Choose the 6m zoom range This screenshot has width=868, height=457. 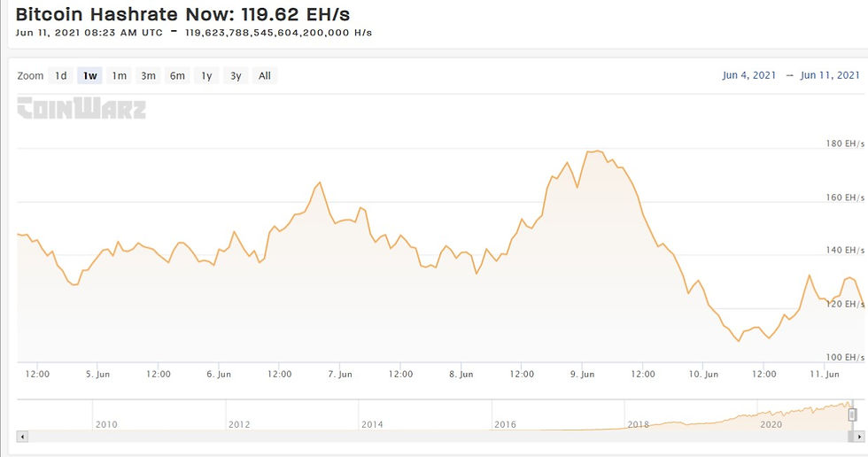pyautogui.click(x=177, y=76)
